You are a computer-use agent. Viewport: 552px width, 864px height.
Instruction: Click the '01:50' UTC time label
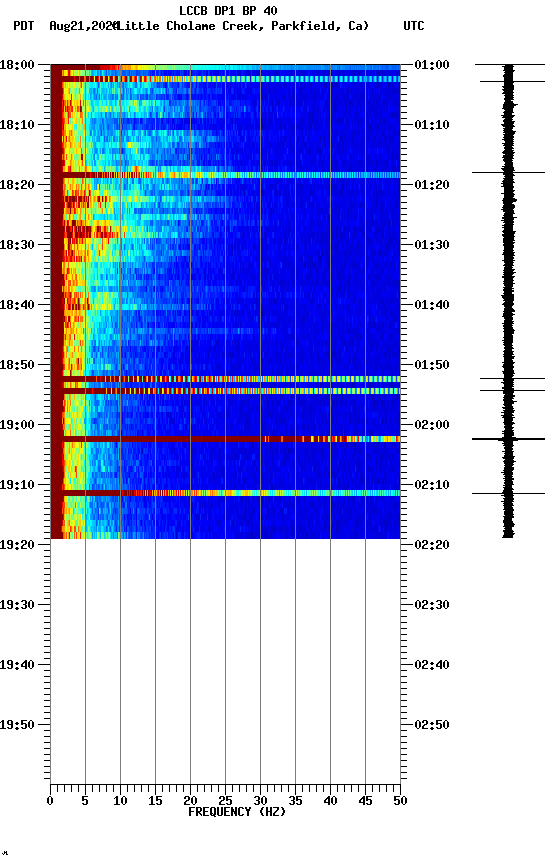(x=432, y=365)
